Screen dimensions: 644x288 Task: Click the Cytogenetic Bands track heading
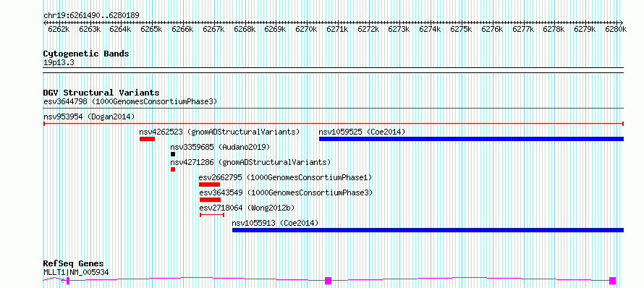pyautogui.click(x=86, y=54)
